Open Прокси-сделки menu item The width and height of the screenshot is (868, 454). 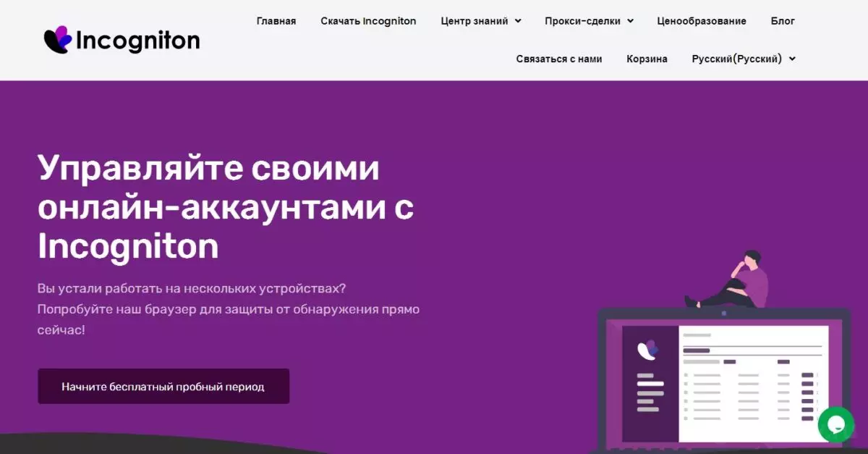coord(582,21)
